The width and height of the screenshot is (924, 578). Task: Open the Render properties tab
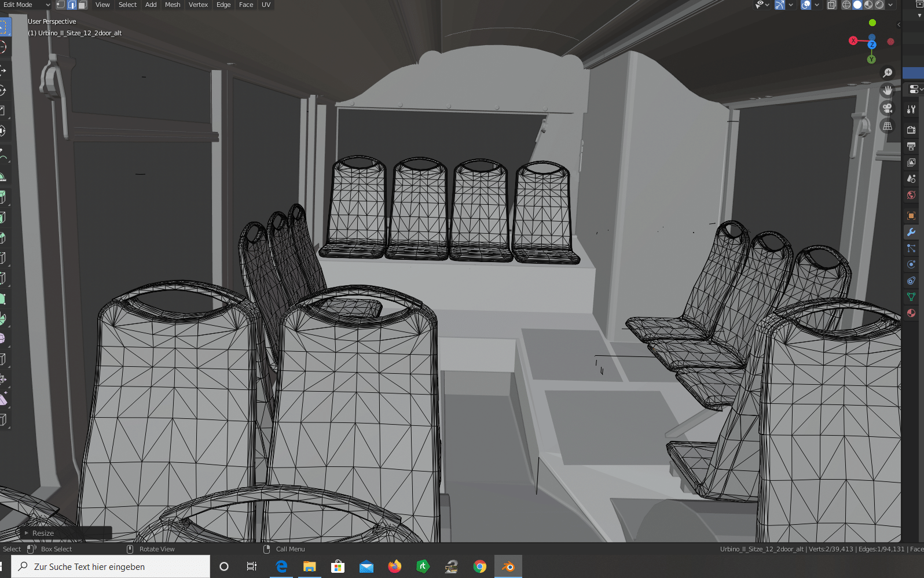click(x=911, y=130)
